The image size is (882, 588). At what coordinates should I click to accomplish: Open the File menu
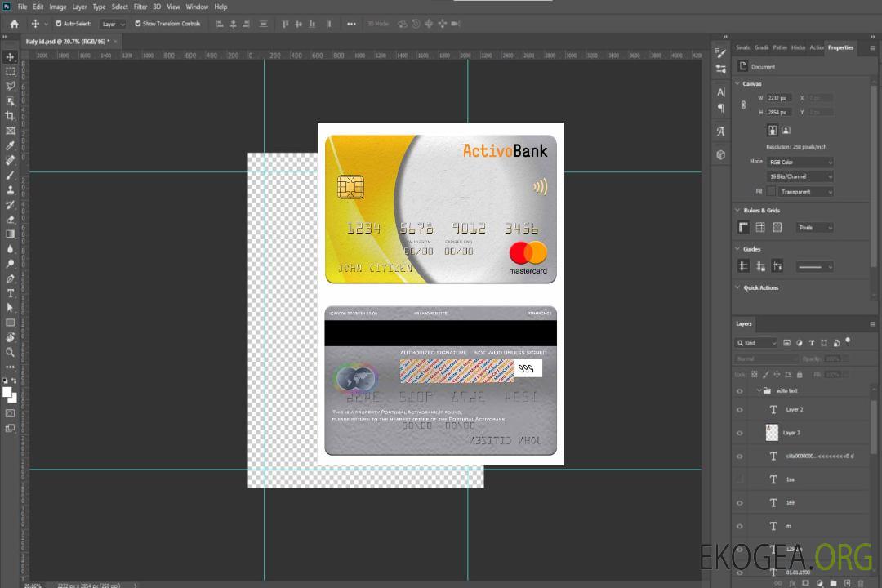(23, 7)
